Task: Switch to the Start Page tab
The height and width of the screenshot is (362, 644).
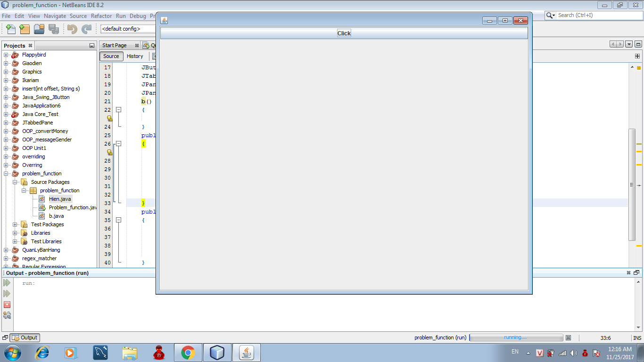Action: tap(115, 45)
